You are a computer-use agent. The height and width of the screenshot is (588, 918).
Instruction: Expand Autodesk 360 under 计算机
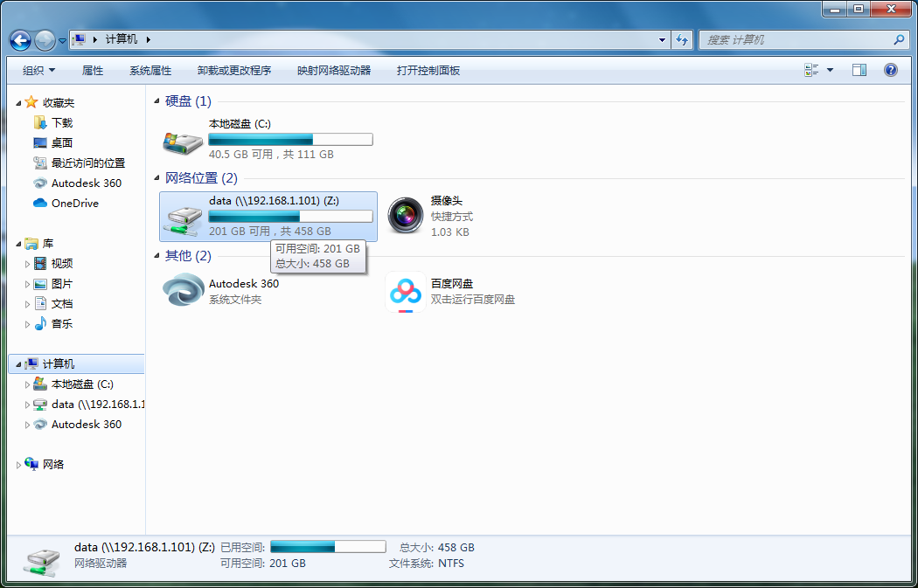(x=27, y=425)
